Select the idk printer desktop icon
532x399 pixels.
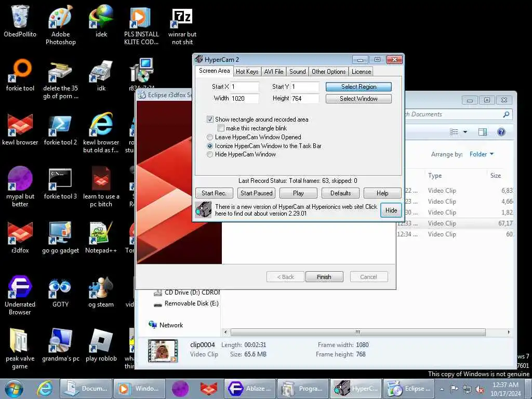pos(101,75)
